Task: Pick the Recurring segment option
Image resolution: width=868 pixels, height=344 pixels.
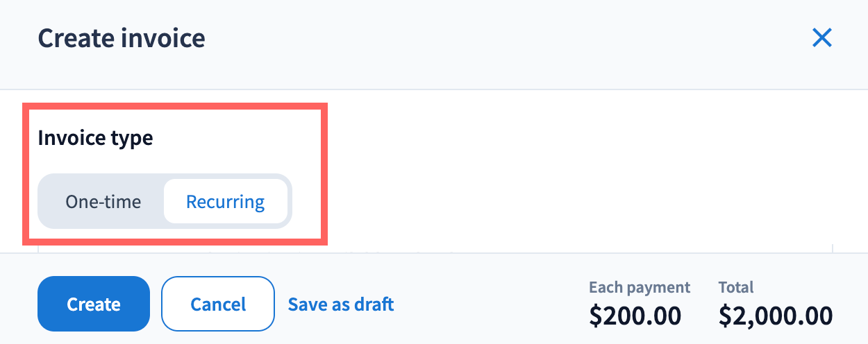Action: tap(225, 202)
